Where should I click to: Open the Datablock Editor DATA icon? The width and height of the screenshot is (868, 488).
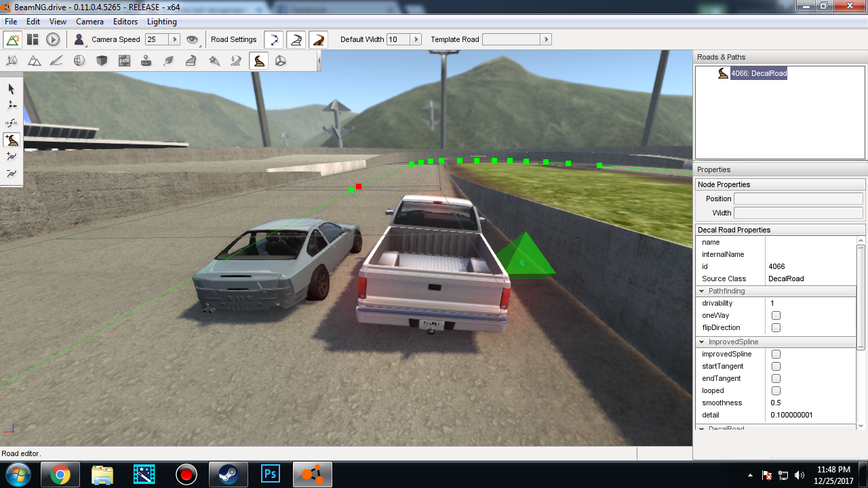(x=124, y=61)
